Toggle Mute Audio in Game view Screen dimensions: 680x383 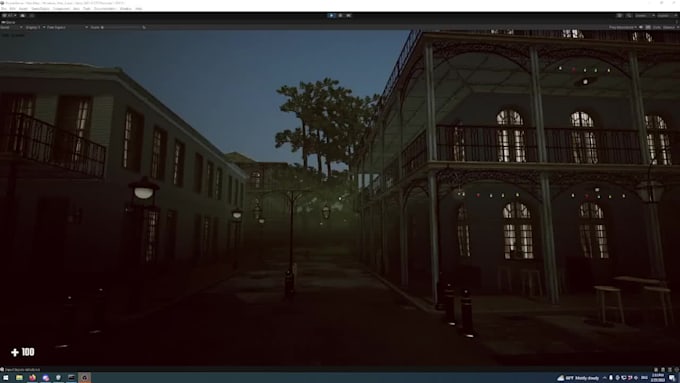[641, 27]
